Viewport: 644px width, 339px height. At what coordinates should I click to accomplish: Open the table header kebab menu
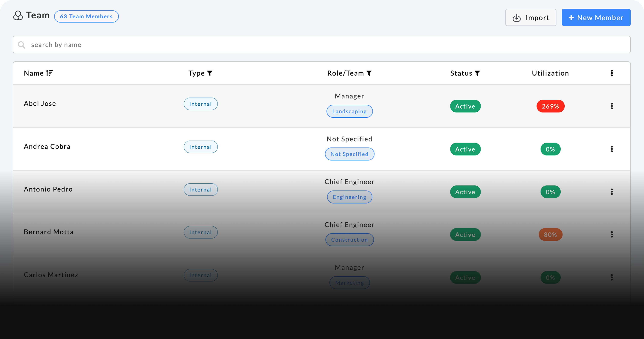pyautogui.click(x=612, y=73)
